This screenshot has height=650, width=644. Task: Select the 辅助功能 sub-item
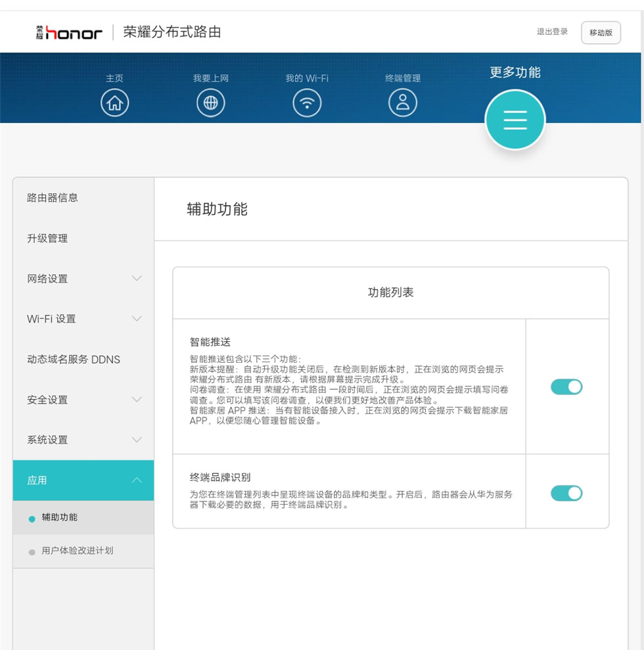pos(60,518)
